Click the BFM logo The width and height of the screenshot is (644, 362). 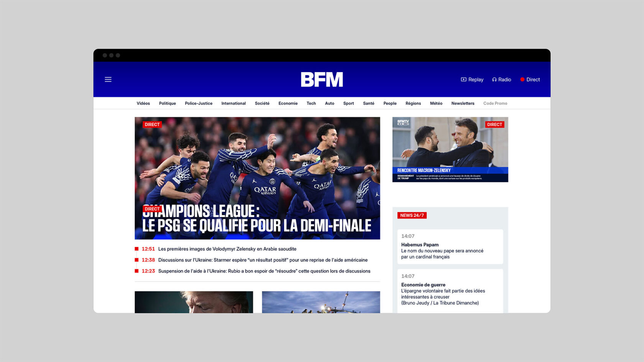click(x=322, y=79)
